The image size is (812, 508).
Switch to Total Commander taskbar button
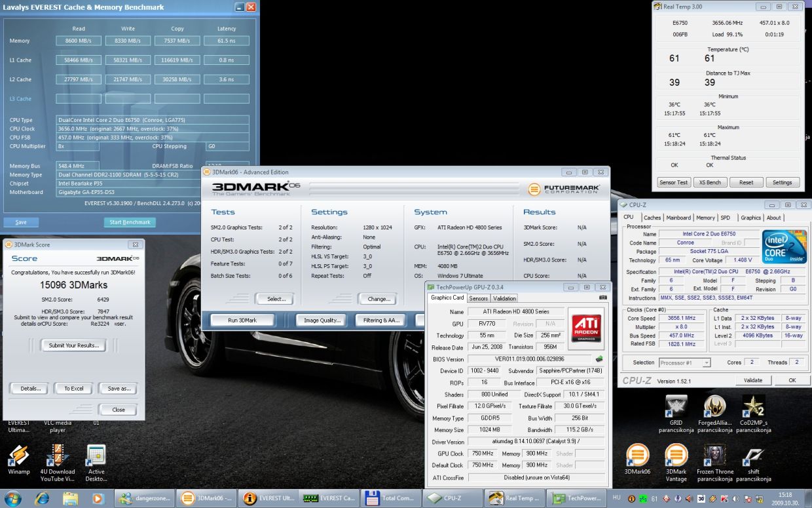[391, 498]
